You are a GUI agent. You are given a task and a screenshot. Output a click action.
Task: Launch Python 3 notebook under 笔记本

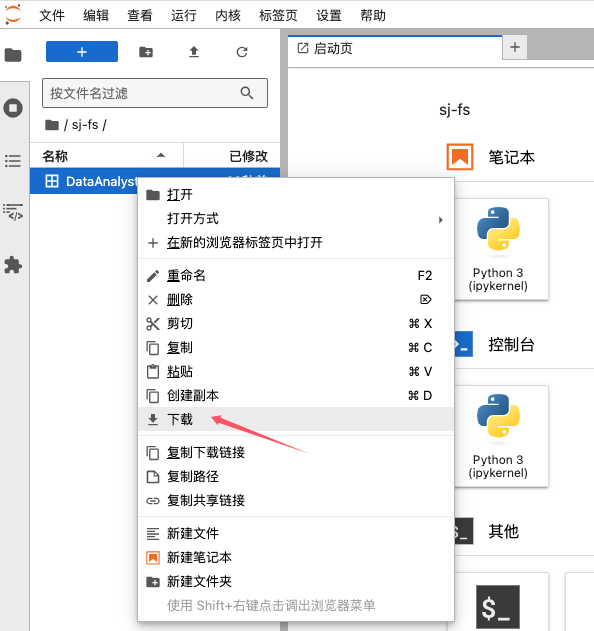pos(498,249)
